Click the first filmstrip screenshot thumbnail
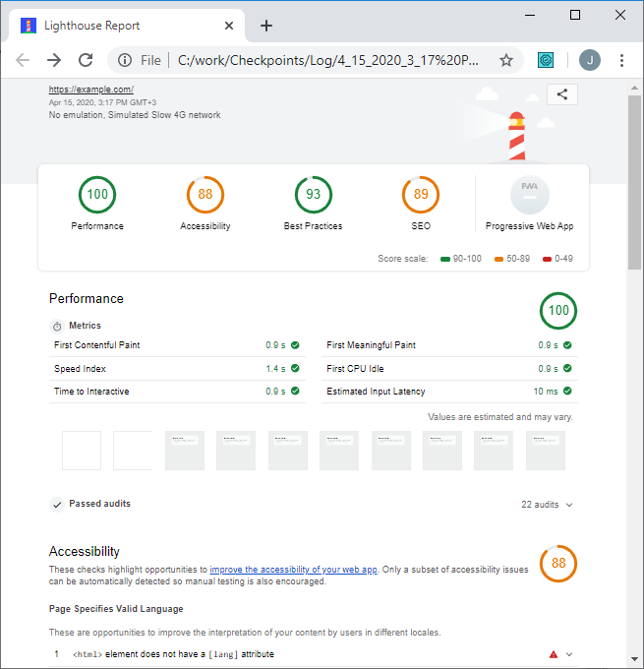Screen dimensions: 644x669 (82, 451)
